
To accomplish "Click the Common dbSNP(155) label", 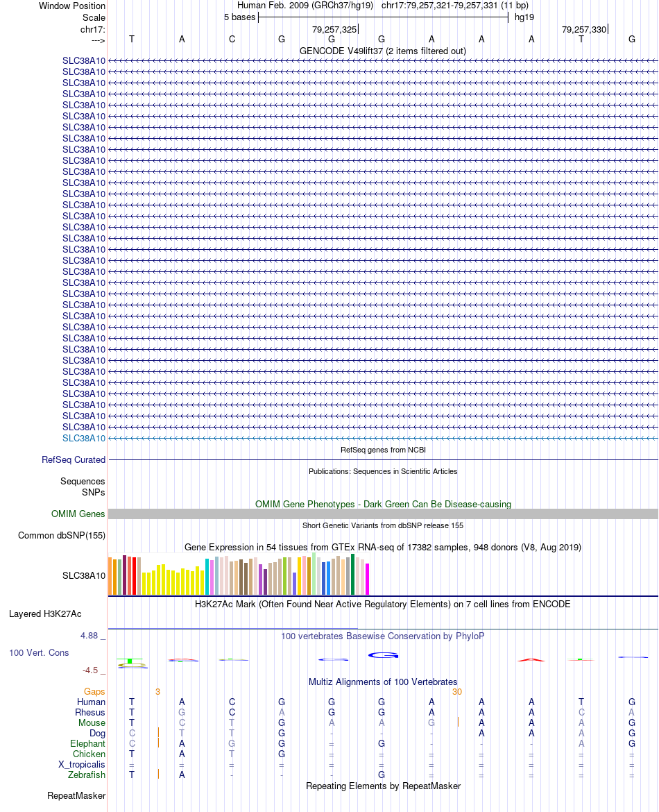I will (x=62, y=536).
